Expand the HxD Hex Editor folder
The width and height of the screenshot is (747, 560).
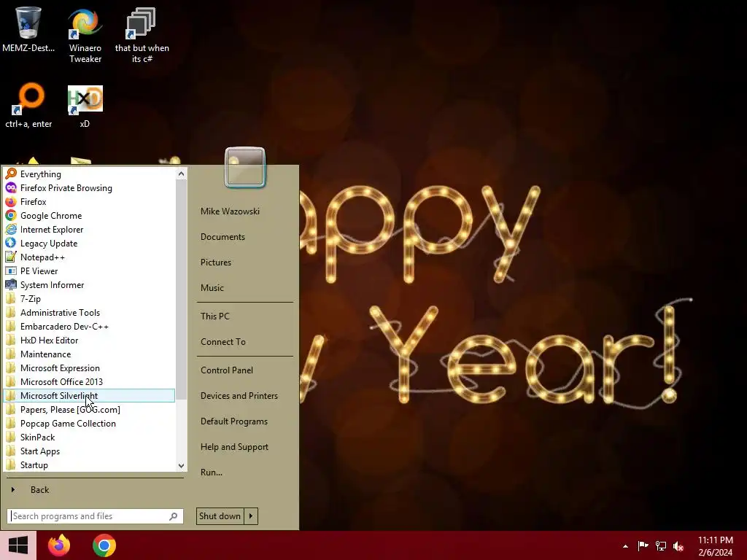pos(89,340)
